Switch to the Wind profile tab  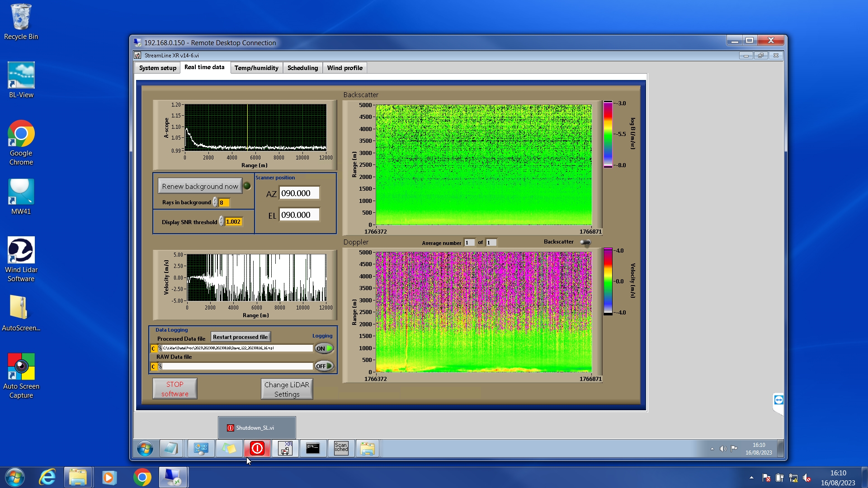coord(344,68)
